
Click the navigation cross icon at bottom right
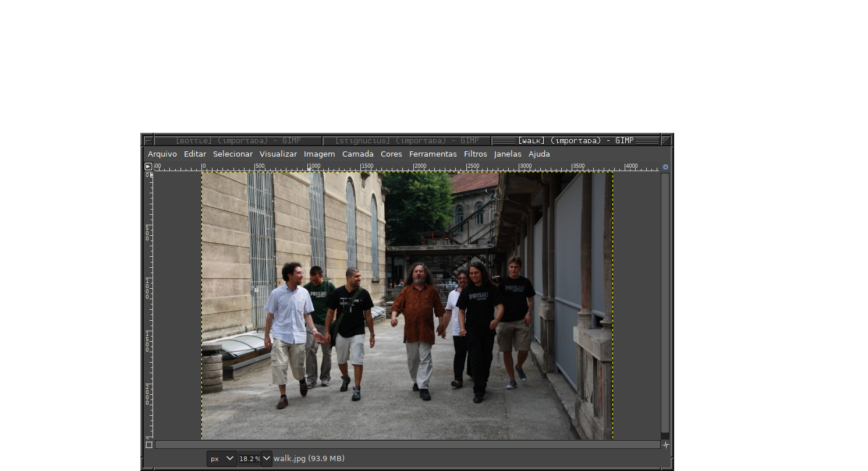[x=665, y=445]
